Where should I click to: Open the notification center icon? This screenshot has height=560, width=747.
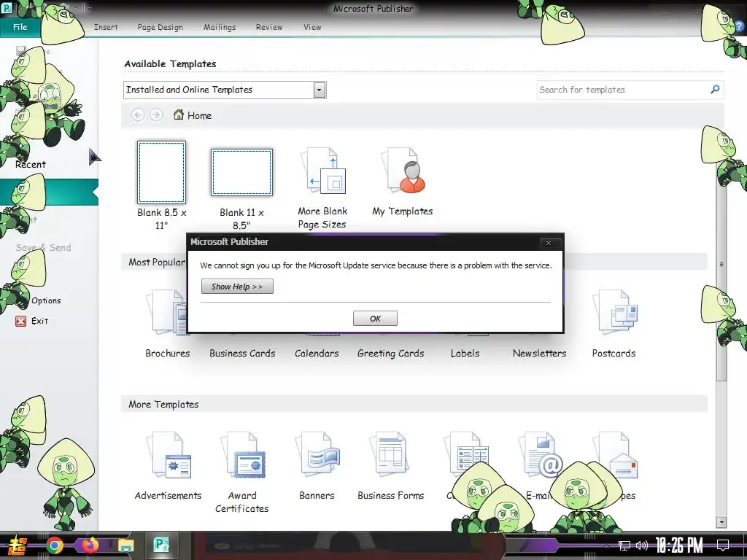(x=723, y=545)
